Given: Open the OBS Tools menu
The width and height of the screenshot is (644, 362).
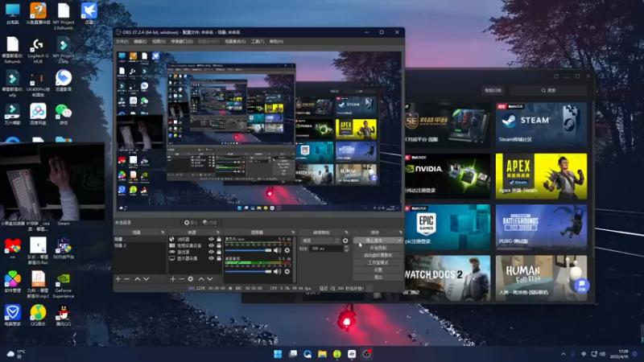Looking at the screenshot, I should click(258, 42).
